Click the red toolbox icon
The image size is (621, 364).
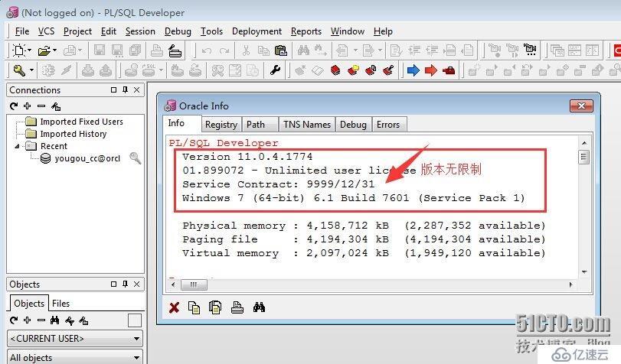point(449,71)
